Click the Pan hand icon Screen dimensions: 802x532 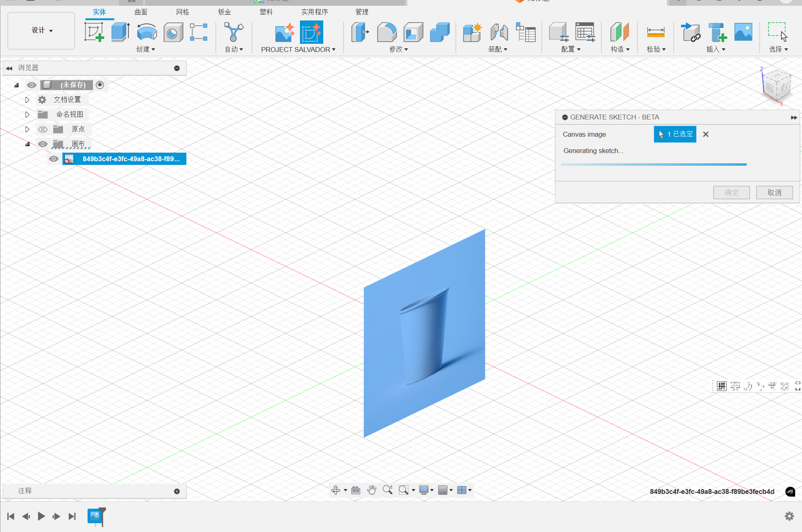[372, 490]
